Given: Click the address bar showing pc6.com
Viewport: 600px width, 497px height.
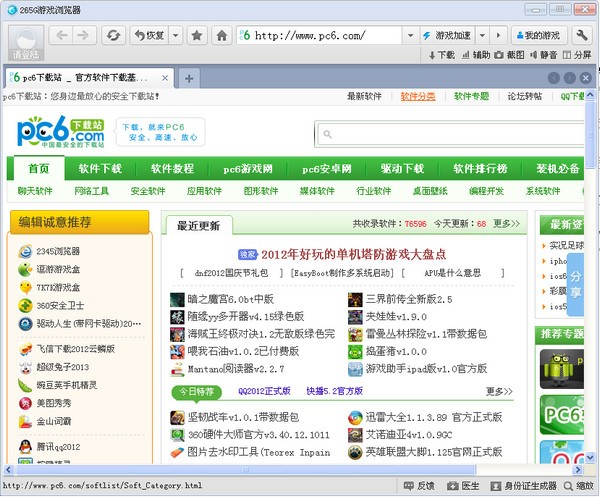Looking at the screenshot, I should (319, 36).
